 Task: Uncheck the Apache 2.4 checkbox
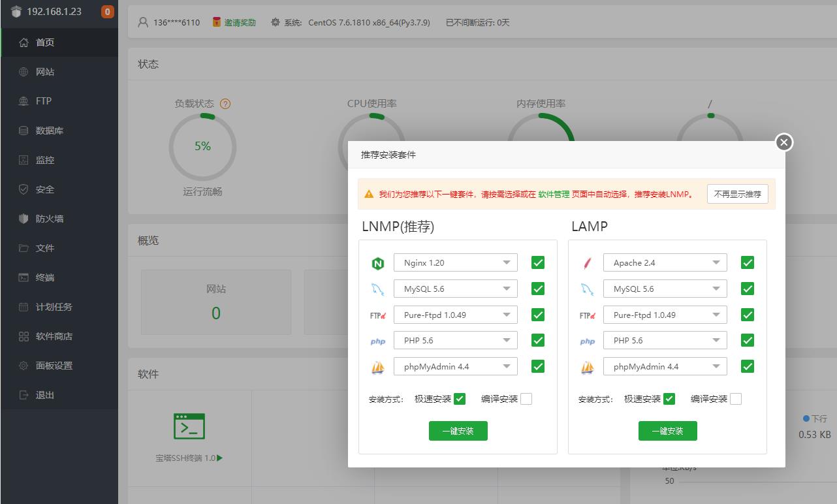click(x=748, y=262)
